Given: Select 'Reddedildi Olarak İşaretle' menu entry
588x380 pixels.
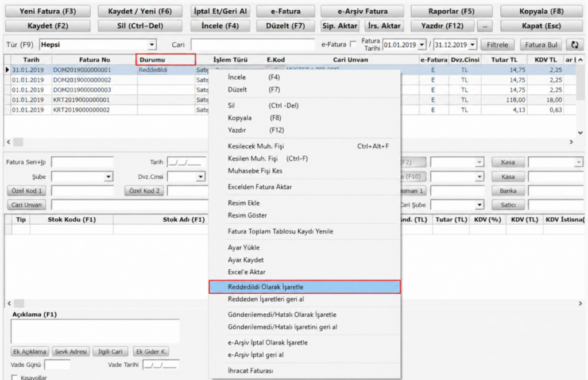Looking at the screenshot, I should click(x=304, y=287).
